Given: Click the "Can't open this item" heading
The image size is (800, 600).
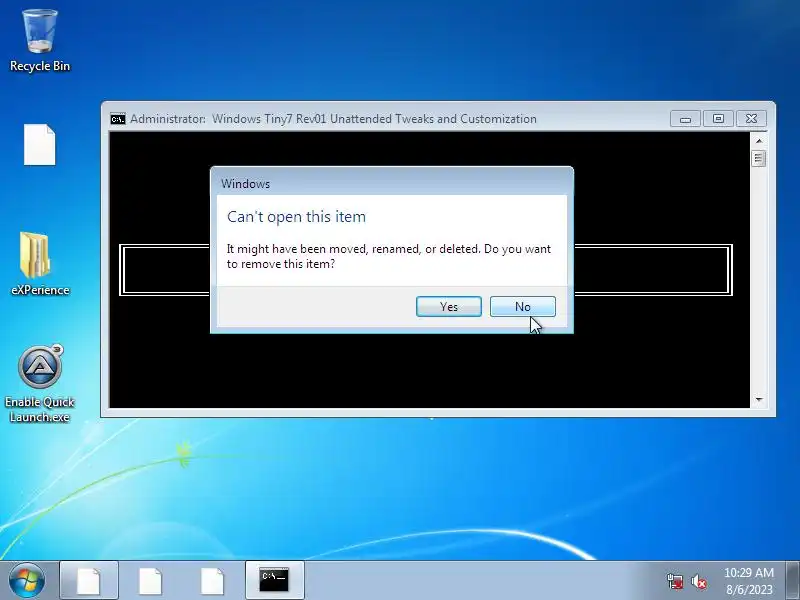Looking at the screenshot, I should tap(296, 217).
